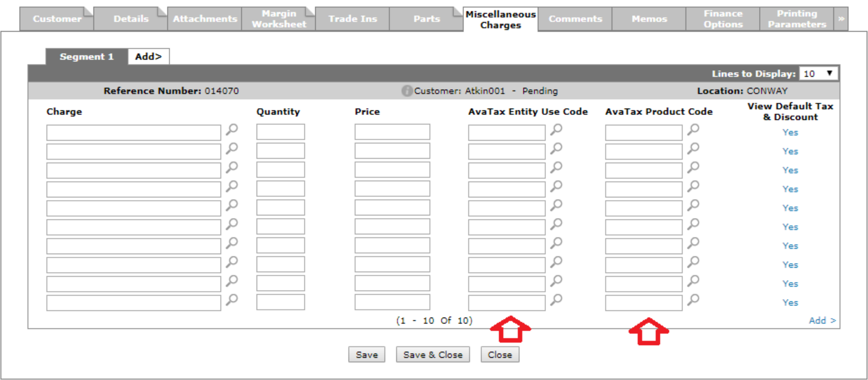
Task: Select the Trade Ins tab
Action: [x=352, y=19]
